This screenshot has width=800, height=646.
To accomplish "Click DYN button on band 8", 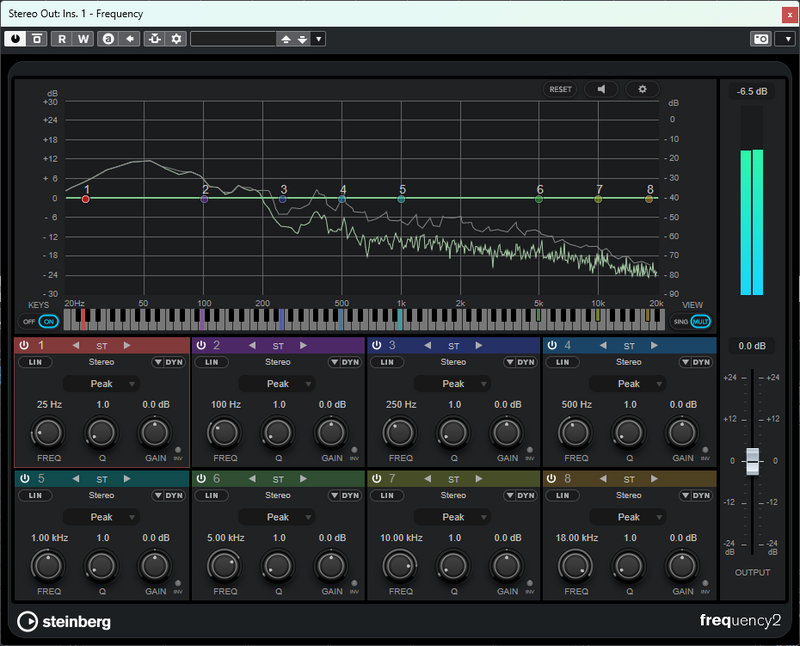I will tap(701, 495).
